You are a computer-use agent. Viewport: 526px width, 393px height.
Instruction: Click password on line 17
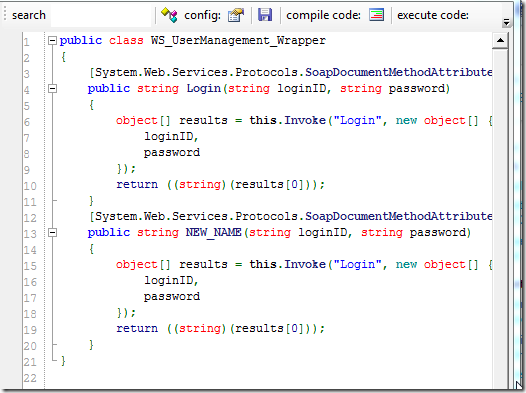[x=172, y=296]
